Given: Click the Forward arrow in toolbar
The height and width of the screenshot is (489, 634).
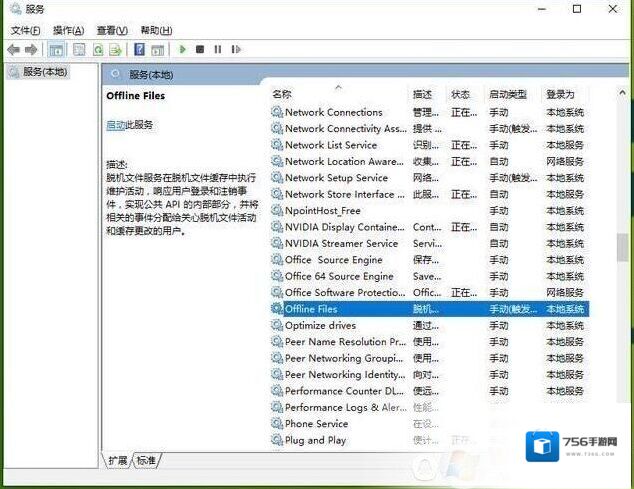Looking at the screenshot, I should [x=30, y=49].
